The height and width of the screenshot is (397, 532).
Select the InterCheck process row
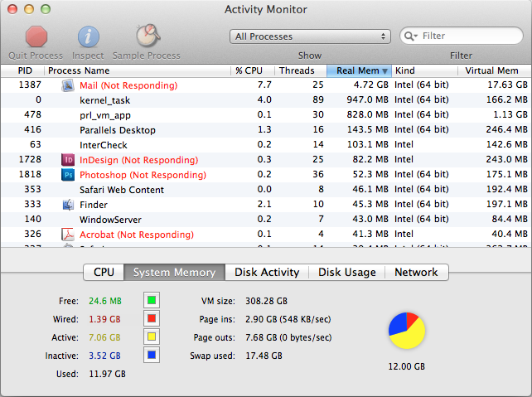click(266, 145)
